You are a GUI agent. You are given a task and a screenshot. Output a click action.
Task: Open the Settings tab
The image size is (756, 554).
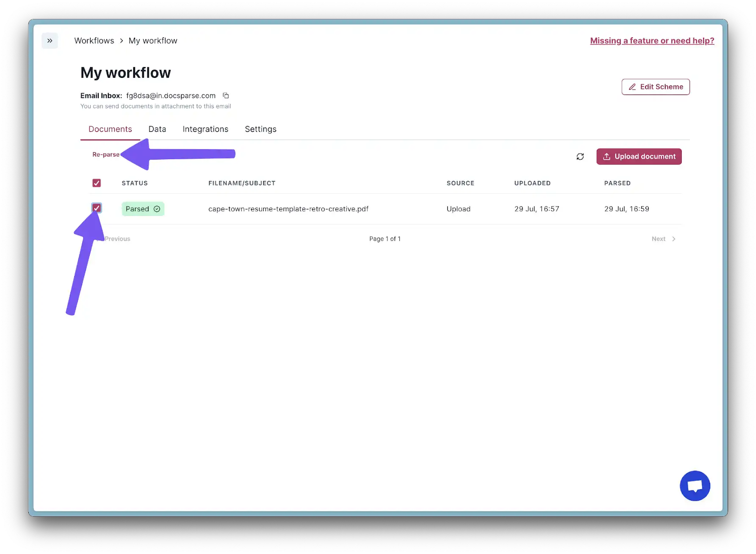(x=261, y=129)
